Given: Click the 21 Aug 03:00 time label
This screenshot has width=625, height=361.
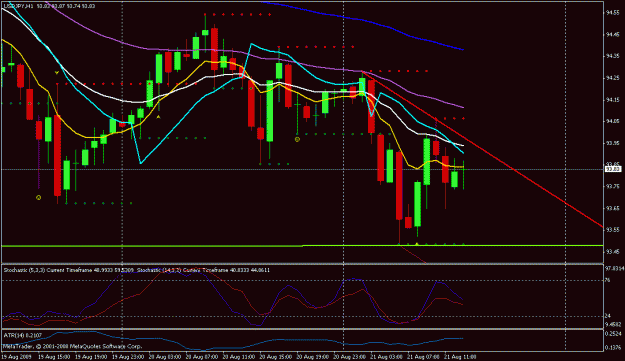Looking at the screenshot, I should 387,357.
